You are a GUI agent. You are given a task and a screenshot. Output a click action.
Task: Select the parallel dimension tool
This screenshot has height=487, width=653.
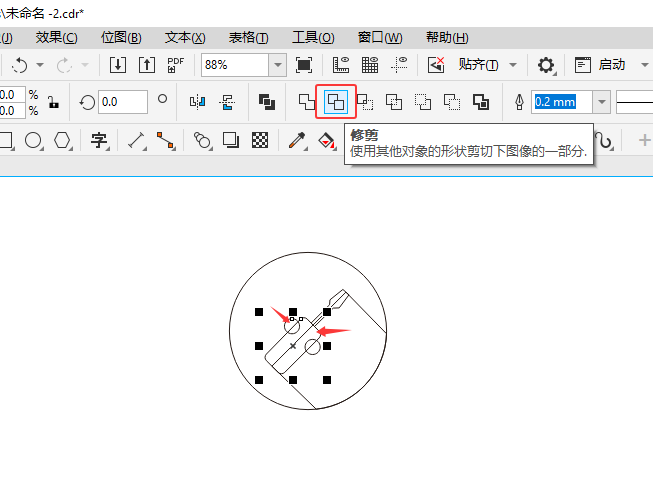pos(136,140)
